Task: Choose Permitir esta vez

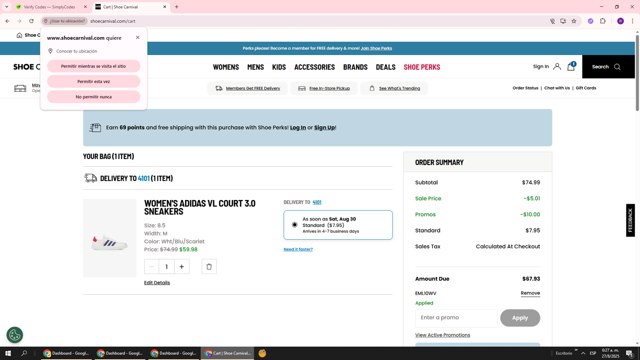Action: point(93,82)
